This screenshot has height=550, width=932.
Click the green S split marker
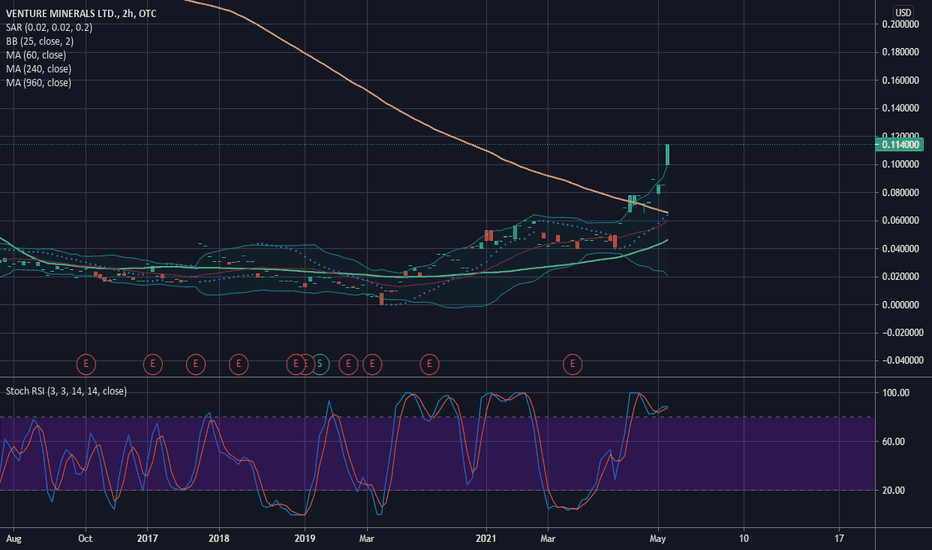click(x=320, y=364)
